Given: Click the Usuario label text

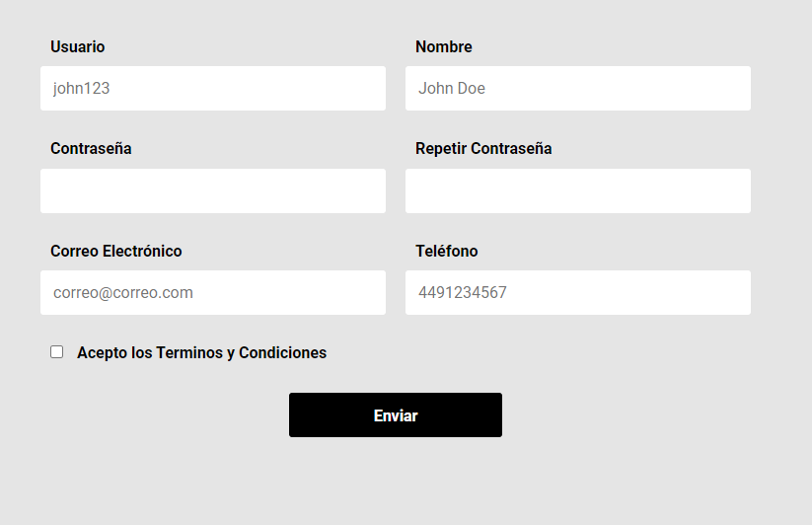Looking at the screenshot, I should (x=78, y=46).
